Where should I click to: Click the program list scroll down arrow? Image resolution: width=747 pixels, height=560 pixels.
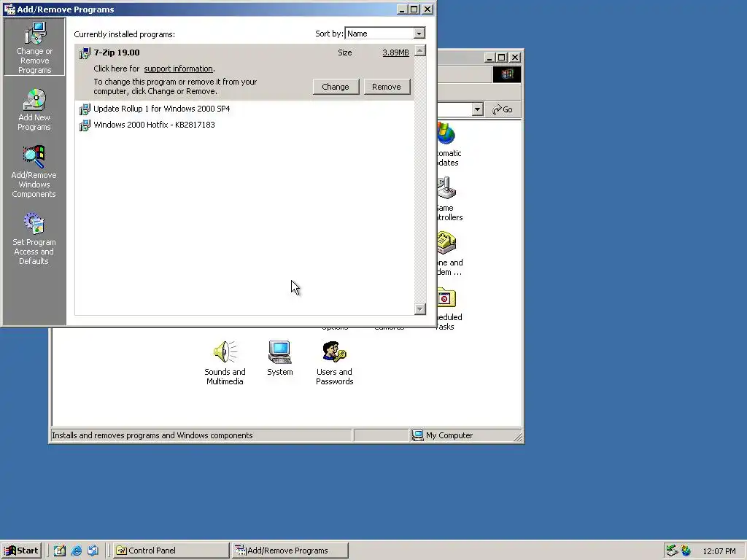[419, 309]
